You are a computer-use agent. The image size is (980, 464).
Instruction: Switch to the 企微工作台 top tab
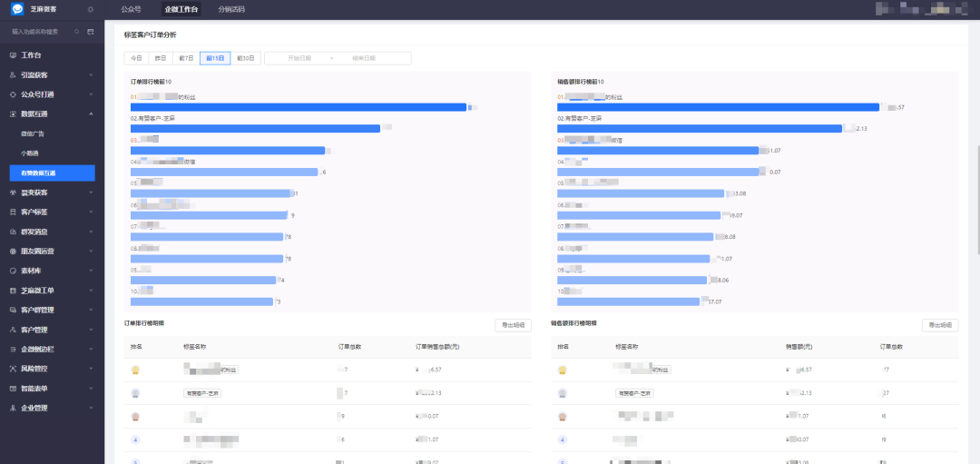point(181,9)
